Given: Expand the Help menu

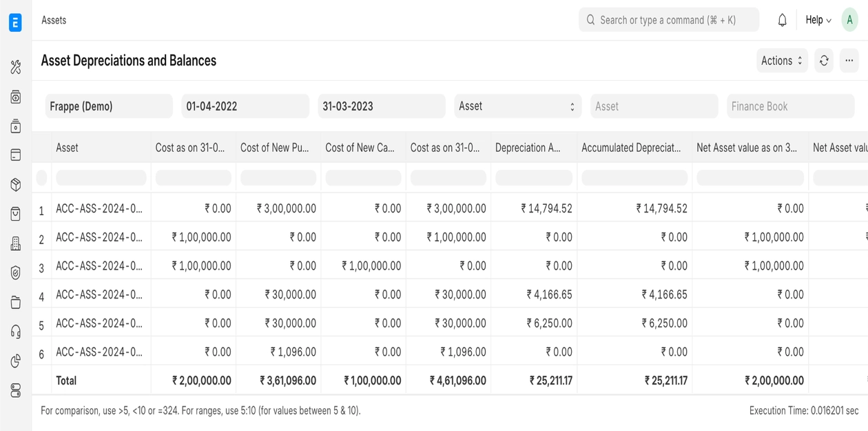Looking at the screenshot, I should pos(818,20).
